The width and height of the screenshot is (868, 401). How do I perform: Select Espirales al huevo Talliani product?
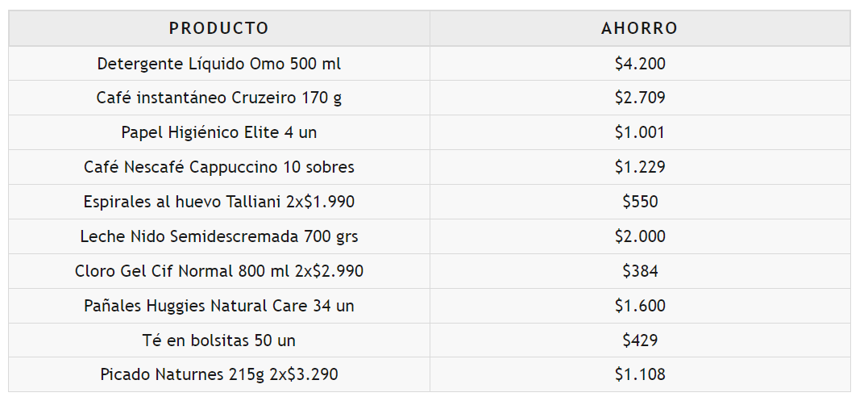pyautogui.click(x=219, y=203)
